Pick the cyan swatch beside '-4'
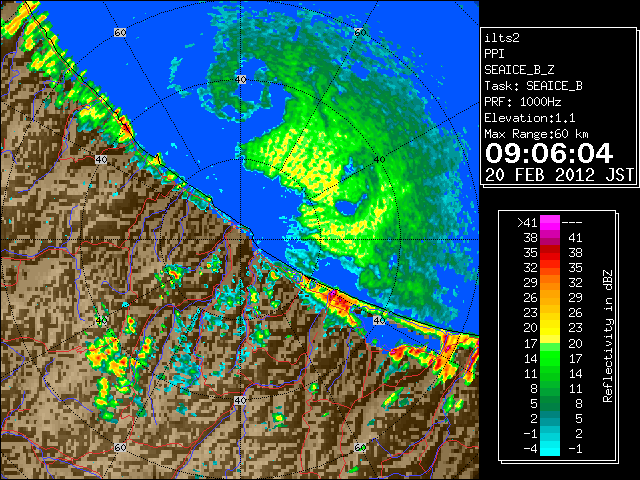The width and height of the screenshot is (640, 480). 550,449
